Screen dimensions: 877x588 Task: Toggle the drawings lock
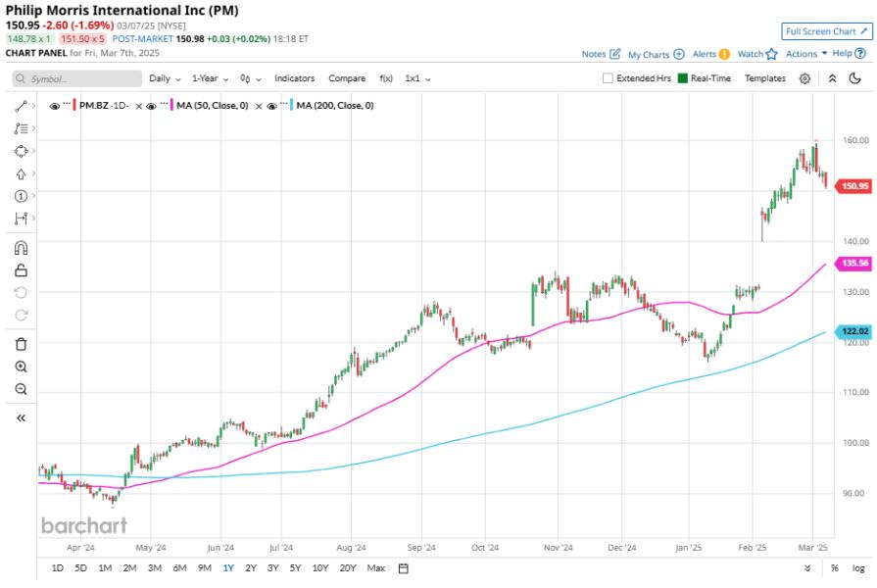click(21, 270)
